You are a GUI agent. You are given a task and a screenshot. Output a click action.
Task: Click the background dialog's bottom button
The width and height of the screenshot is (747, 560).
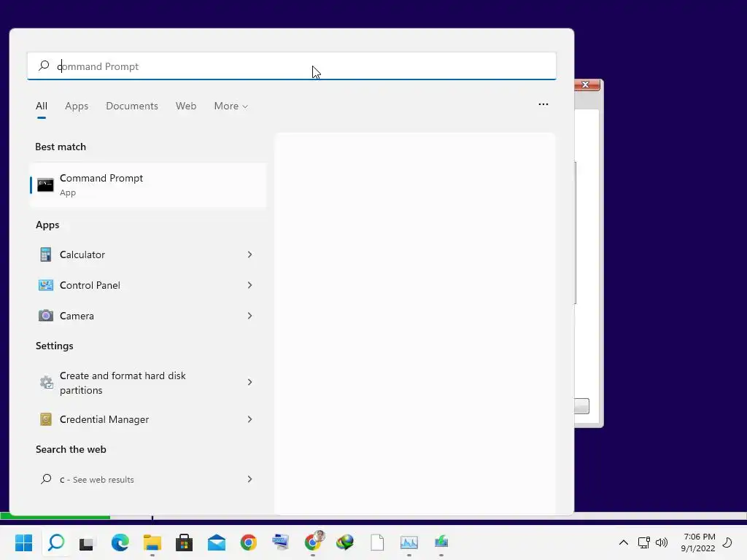pyautogui.click(x=581, y=405)
